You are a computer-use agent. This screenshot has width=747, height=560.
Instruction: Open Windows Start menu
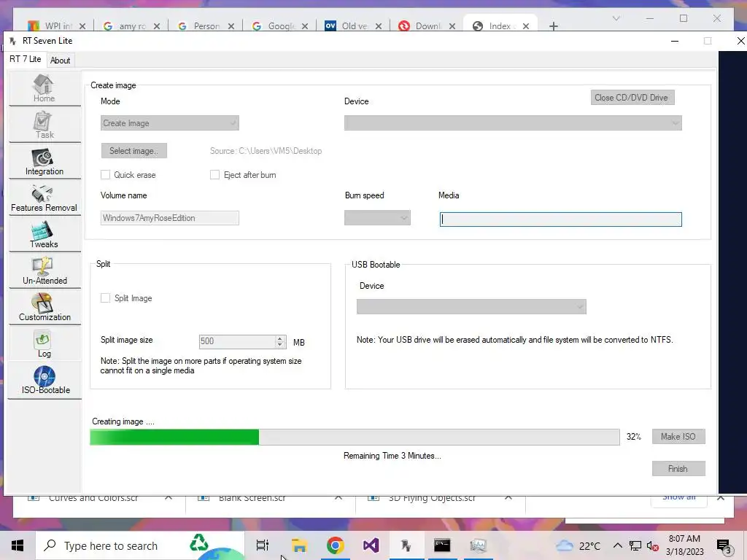(x=18, y=545)
